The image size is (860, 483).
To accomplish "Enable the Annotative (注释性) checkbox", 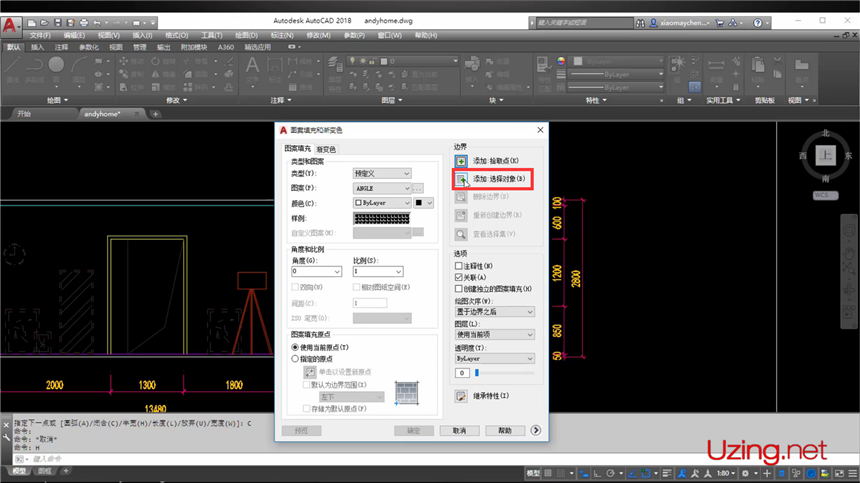I will pyautogui.click(x=459, y=266).
